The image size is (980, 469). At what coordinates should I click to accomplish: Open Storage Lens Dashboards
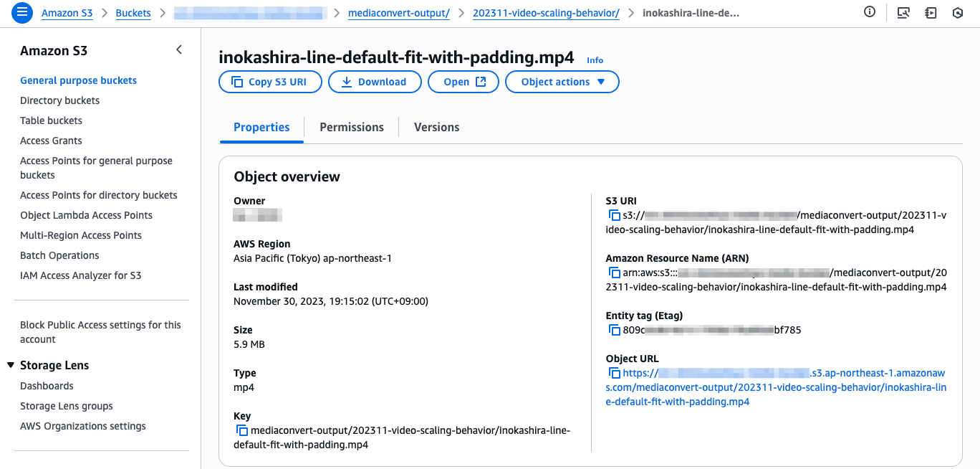coord(47,386)
